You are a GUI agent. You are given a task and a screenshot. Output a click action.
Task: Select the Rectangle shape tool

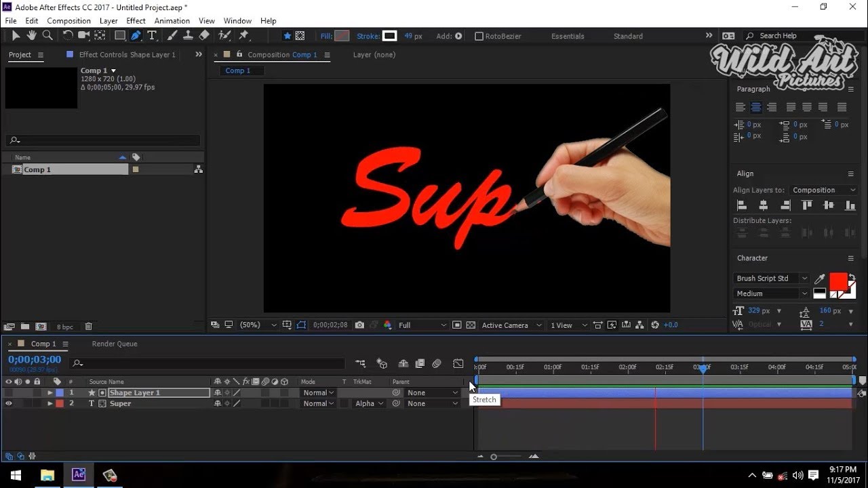coord(120,36)
